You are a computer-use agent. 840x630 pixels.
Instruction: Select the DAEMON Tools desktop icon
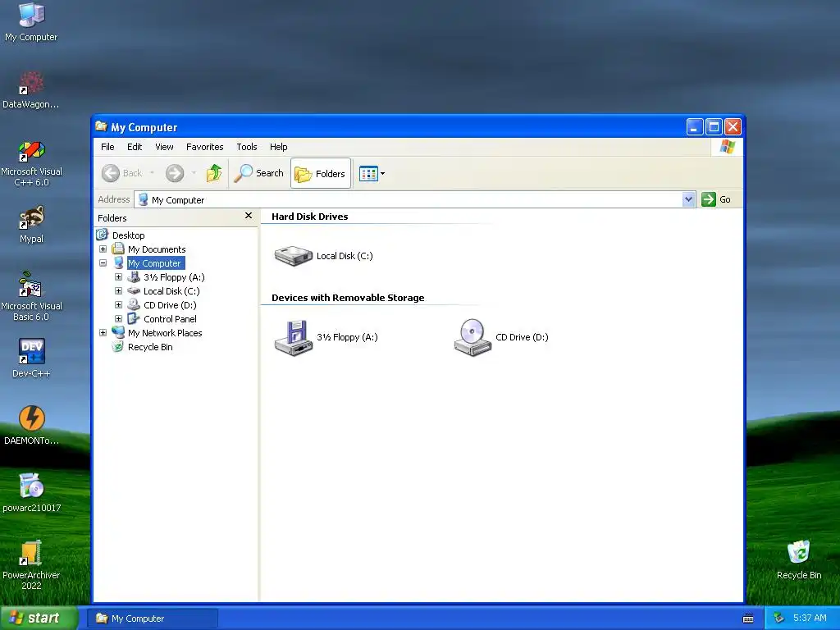click(x=31, y=426)
